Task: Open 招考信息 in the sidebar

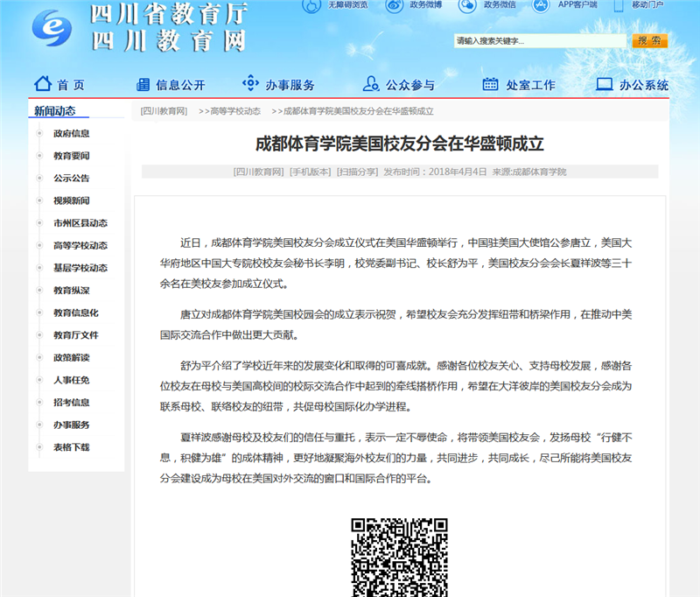Action: click(72, 403)
